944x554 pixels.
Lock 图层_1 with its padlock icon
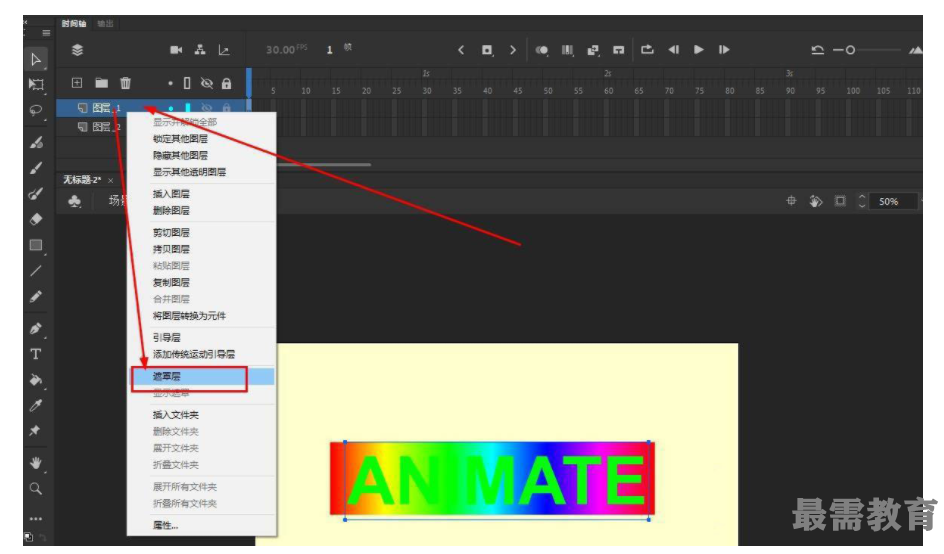pos(226,108)
